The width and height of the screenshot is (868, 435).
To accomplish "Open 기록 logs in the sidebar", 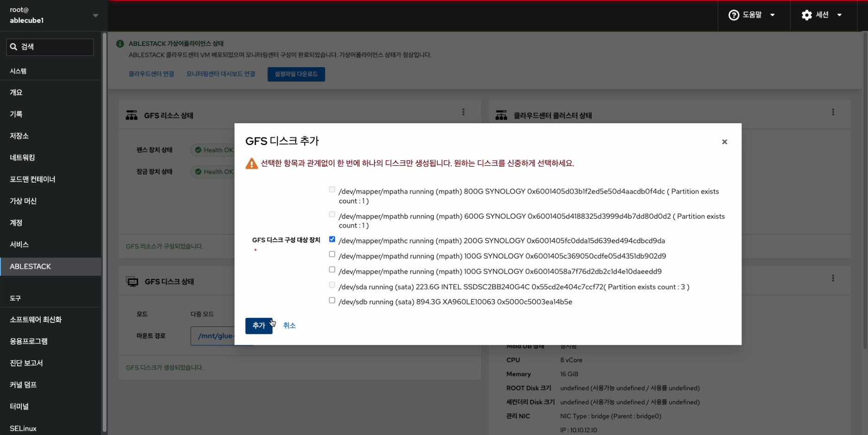I will pyautogui.click(x=51, y=114).
